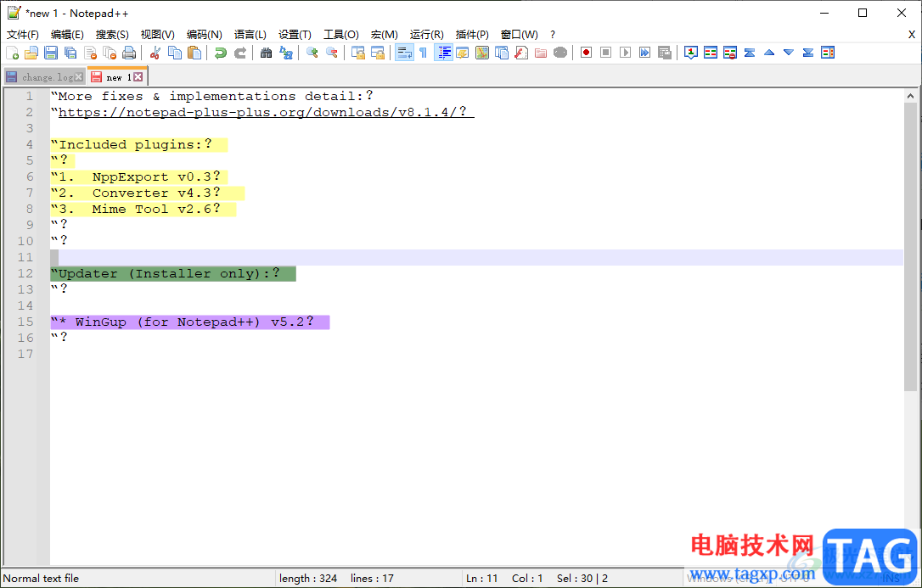Go to previous difference up arrow

[x=769, y=53]
